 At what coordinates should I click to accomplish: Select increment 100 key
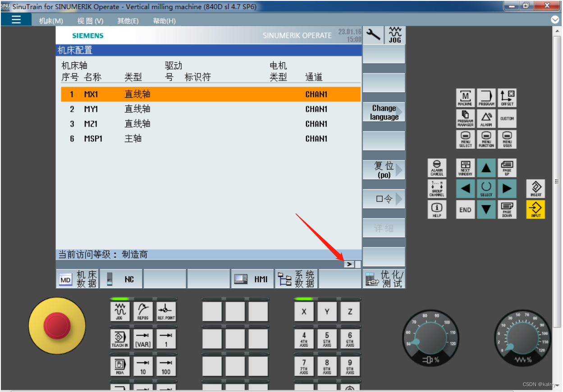pos(166,366)
